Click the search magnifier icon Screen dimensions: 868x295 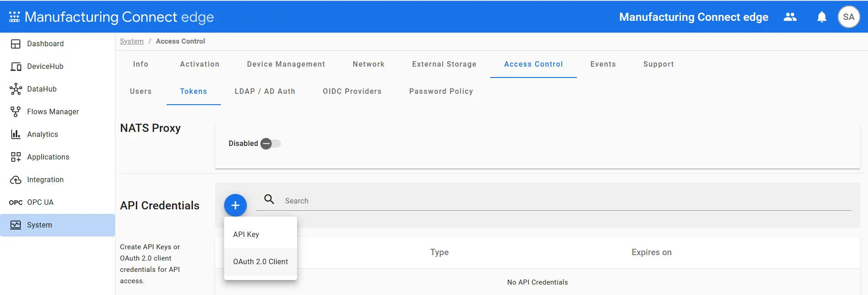(x=269, y=199)
